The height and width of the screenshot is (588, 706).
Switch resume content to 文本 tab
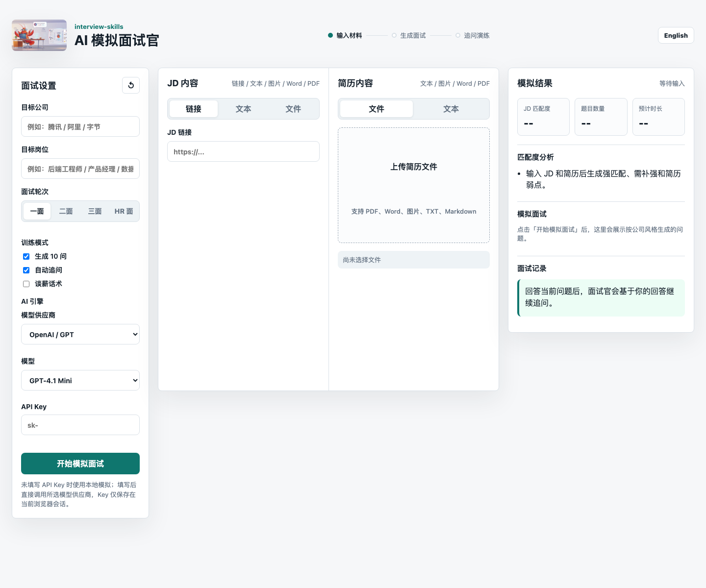[x=451, y=109]
